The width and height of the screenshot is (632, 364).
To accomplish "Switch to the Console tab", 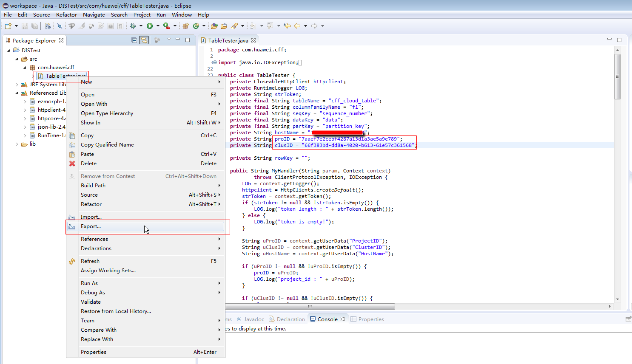I will click(x=327, y=319).
